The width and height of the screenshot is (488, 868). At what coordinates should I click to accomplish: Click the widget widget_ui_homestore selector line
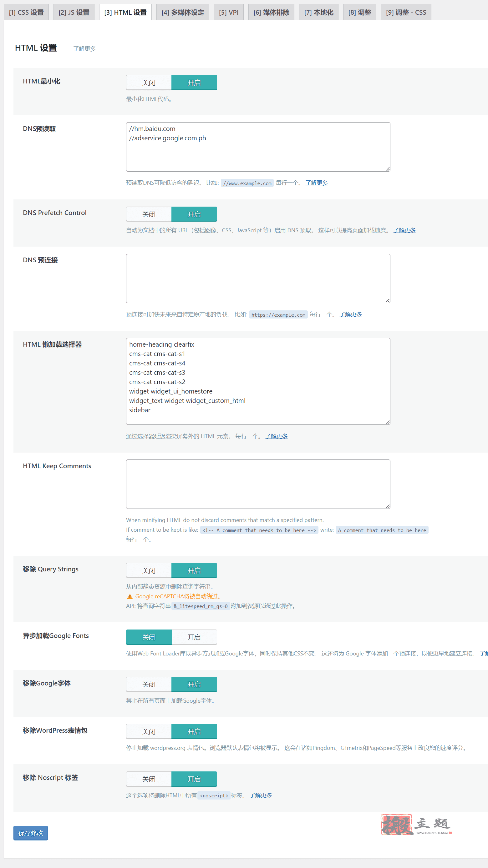click(x=171, y=391)
